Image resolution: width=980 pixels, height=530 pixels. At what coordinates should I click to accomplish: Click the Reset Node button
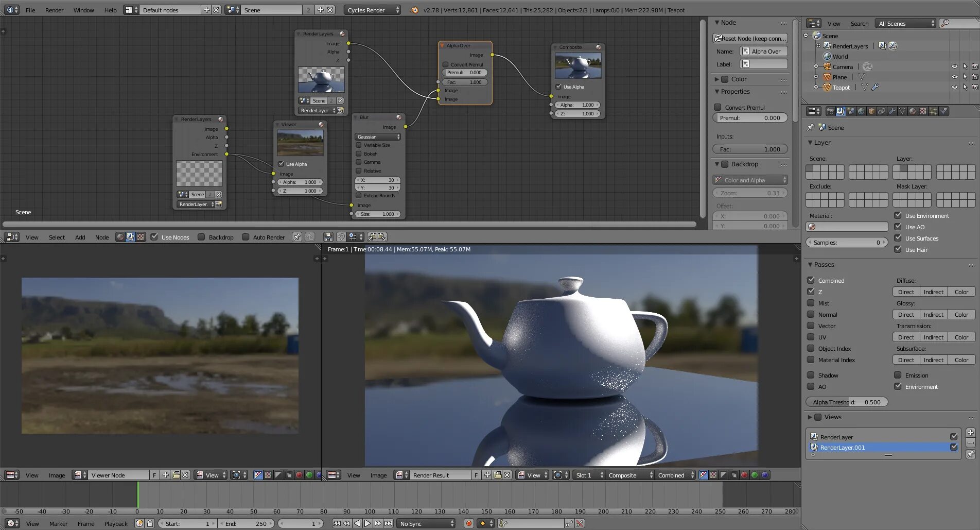tap(750, 38)
